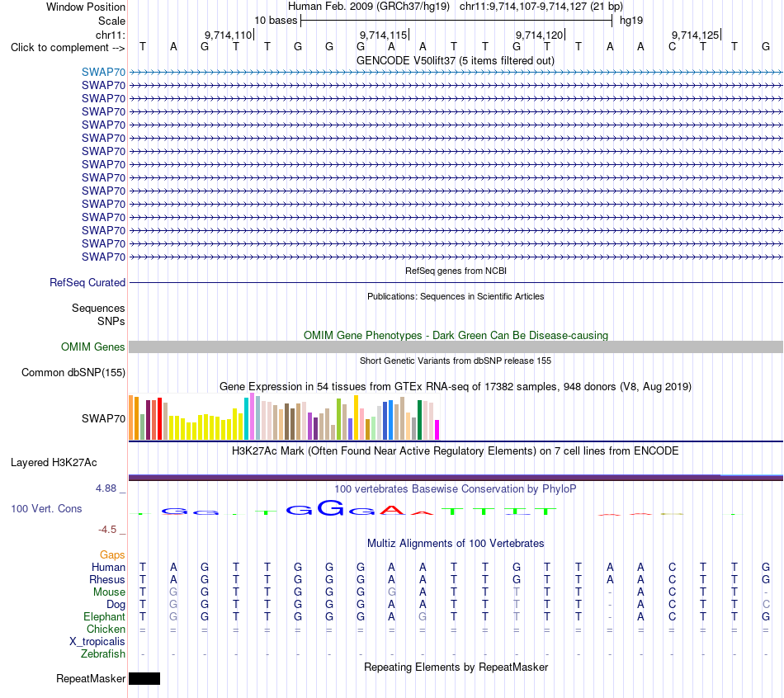Select the Elephant alignment row label
Screen dimensions: 784x698
pos(104,616)
